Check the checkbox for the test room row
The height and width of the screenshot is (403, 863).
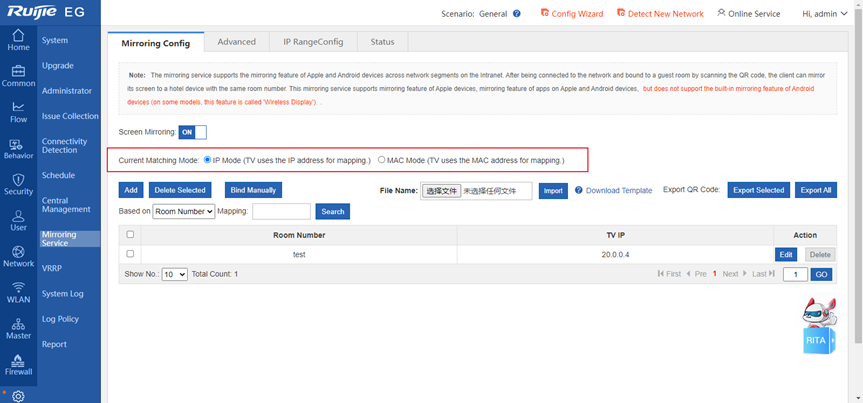coord(130,255)
